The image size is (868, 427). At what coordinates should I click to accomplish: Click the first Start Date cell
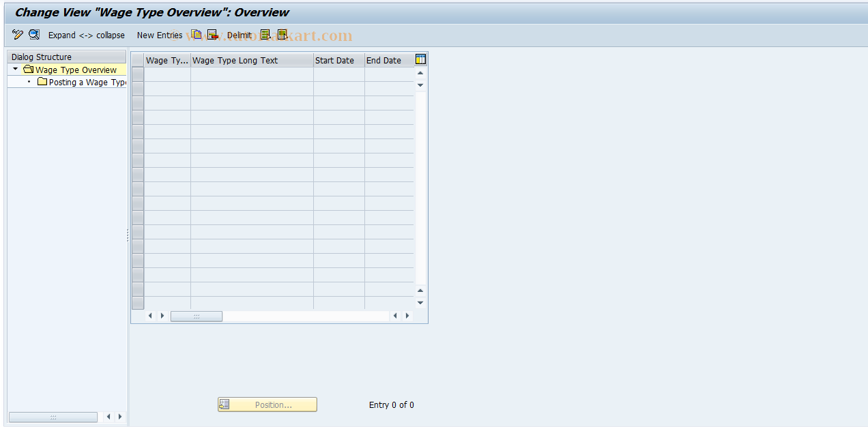(339, 74)
